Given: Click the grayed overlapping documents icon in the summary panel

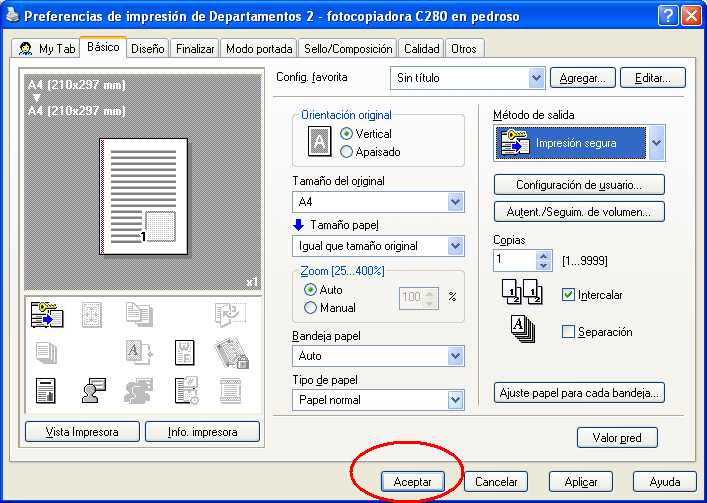Looking at the screenshot, I should (139, 314).
